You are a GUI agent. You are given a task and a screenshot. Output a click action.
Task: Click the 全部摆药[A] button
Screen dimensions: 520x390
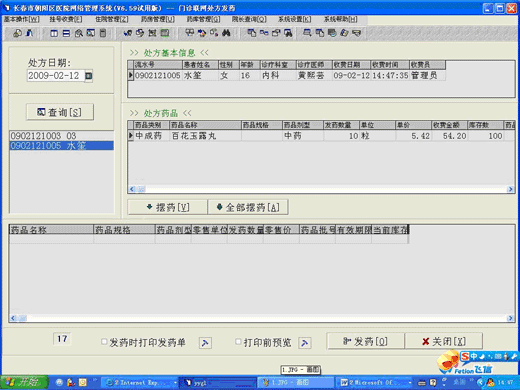click(248, 207)
